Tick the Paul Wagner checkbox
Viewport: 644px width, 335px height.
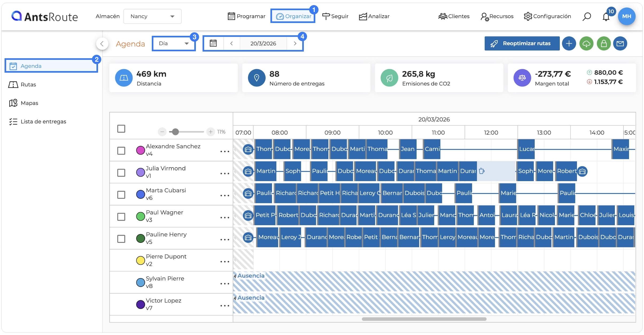121,217
